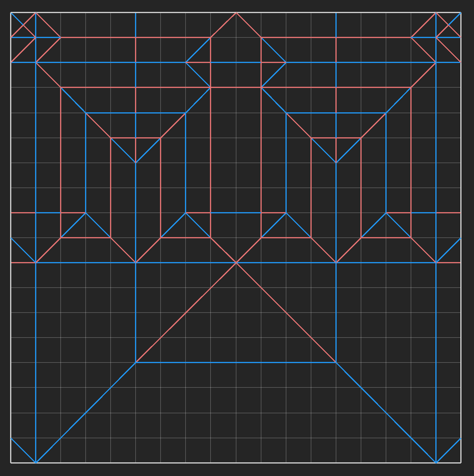Screen dimensions: 474x476
Task: Click the central vertex where red diagonals cross
Action: coord(236,263)
